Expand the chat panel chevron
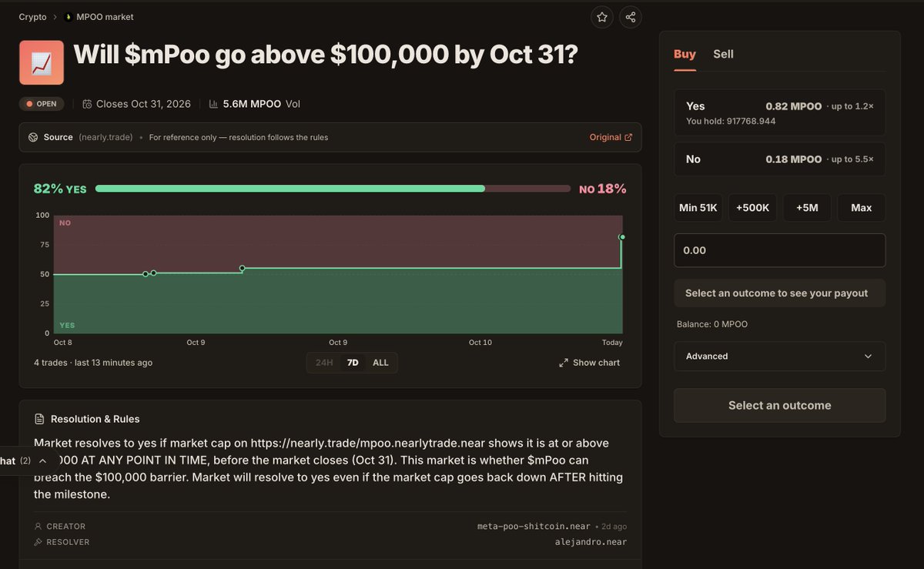Viewport: 924px width, 569px height. [x=43, y=460]
